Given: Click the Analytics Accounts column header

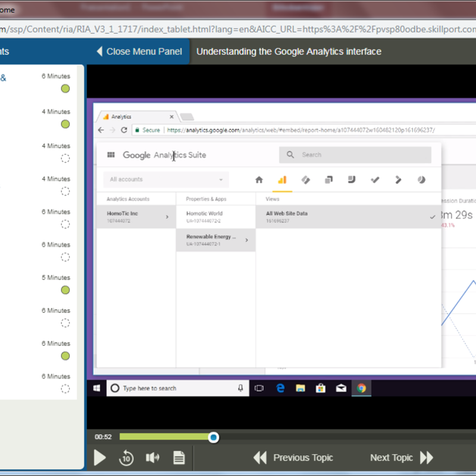Looking at the screenshot, I should tap(128, 199).
